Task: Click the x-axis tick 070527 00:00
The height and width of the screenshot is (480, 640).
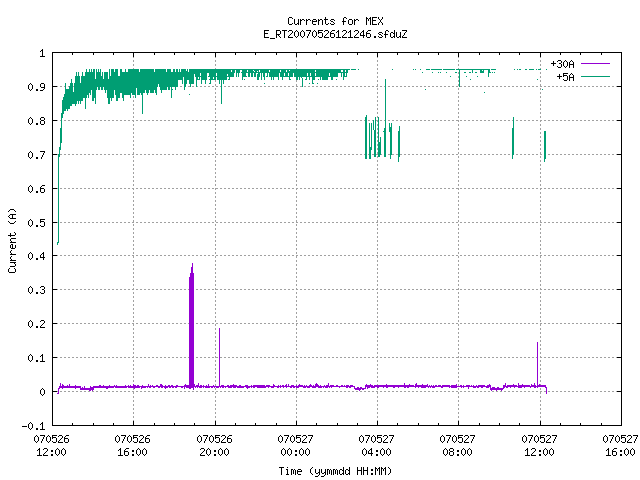Action: [x=296, y=446]
